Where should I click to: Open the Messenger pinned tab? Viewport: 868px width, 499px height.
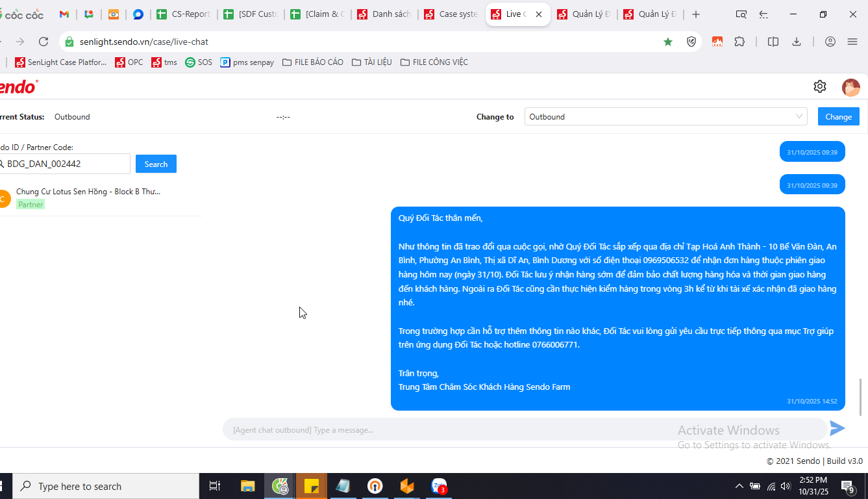[138, 14]
